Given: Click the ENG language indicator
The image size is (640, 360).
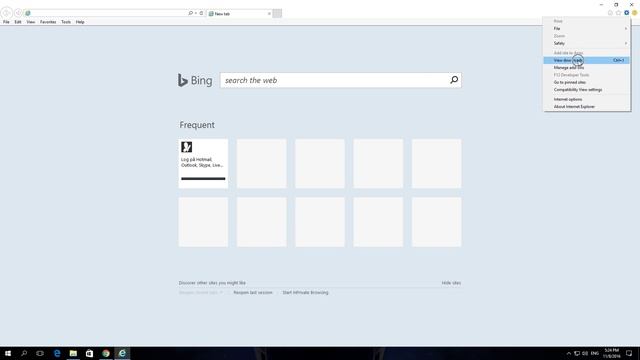Looking at the screenshot, I should [x=595, y=353].
